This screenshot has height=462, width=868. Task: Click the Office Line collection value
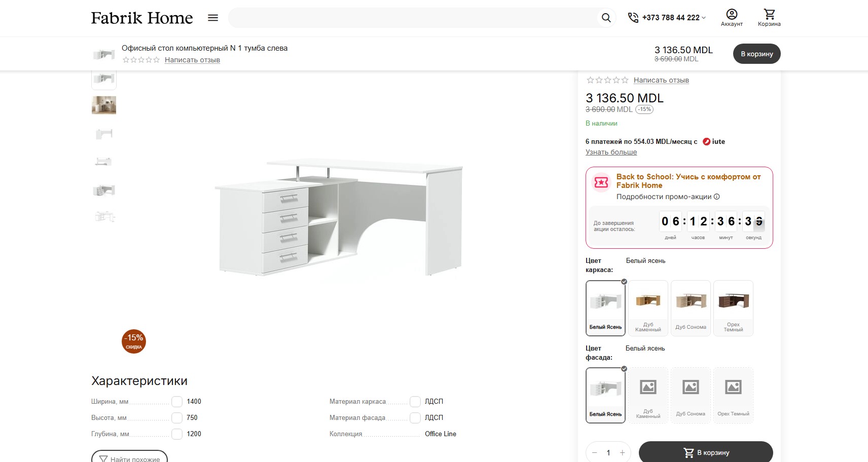[x=441, y=434]
